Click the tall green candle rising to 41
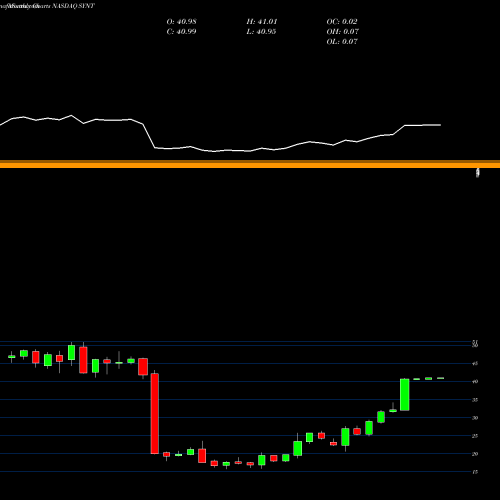 [404, 395]
